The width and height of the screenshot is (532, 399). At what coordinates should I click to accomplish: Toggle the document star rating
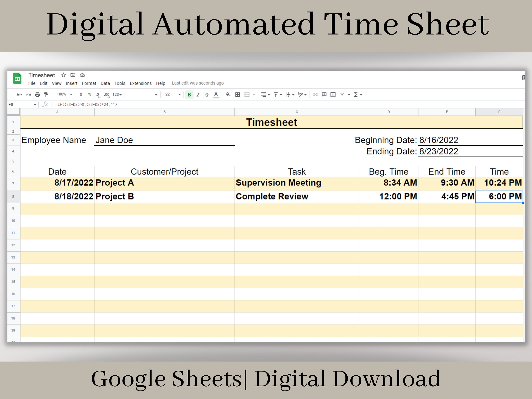point(63,75)
